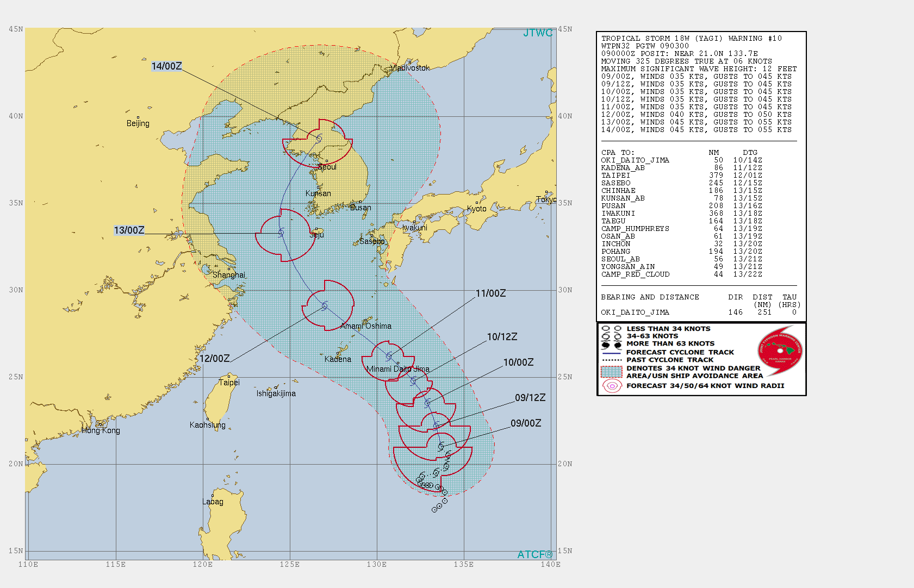Click the BEARING AND DISTANCE heading

[650, 297]
